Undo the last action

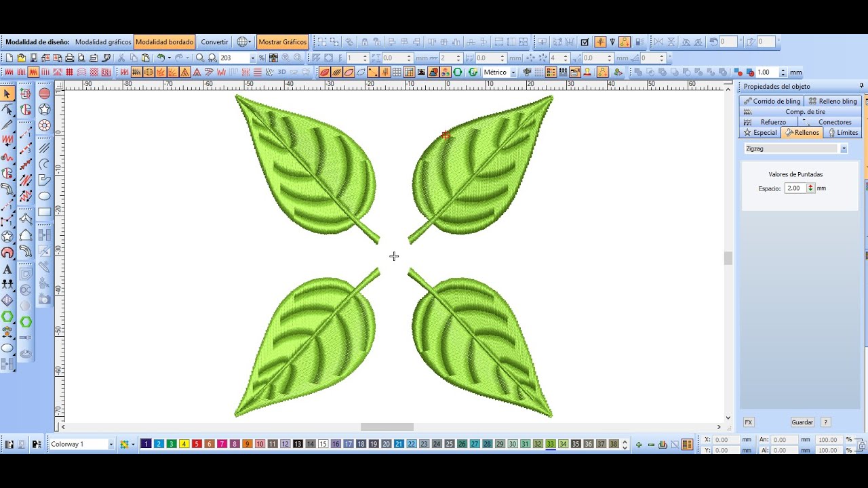[x=161, y=58]
